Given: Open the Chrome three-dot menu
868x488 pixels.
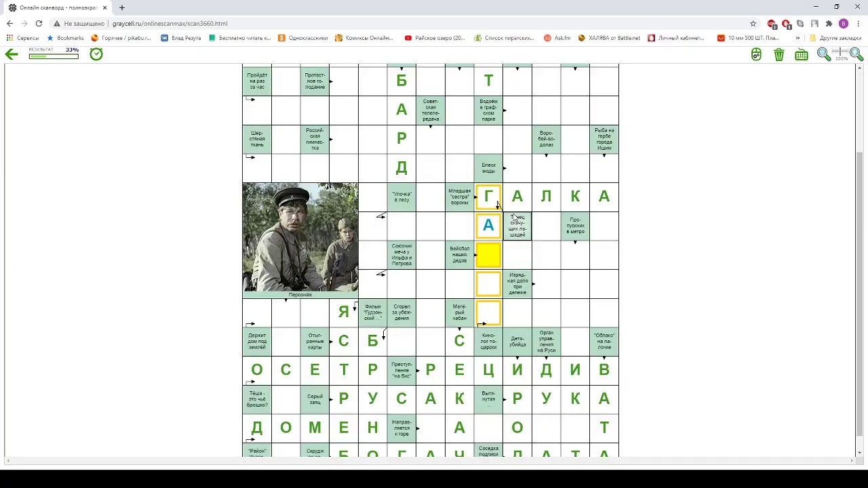Looking at the screenshot, I should (x=858, y=23).
